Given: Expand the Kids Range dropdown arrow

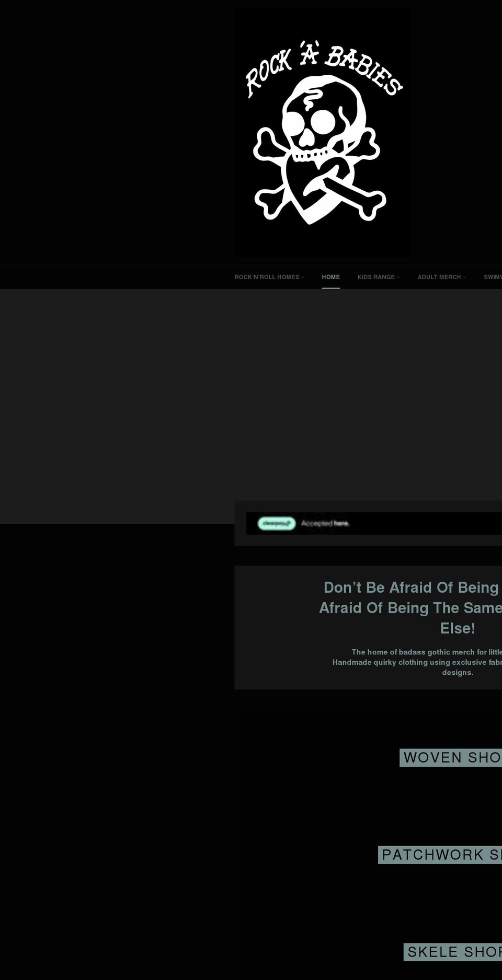Looking at the screenshot, I should [398, 278].
